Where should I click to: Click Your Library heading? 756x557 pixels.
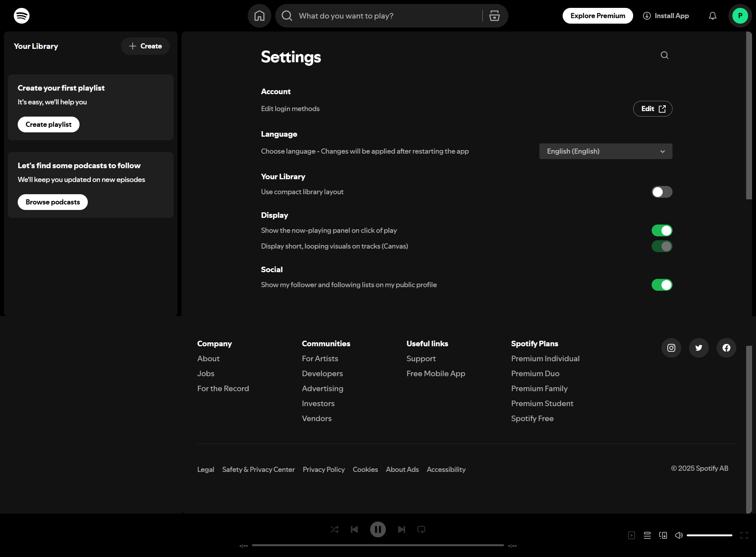pos(36,46)
